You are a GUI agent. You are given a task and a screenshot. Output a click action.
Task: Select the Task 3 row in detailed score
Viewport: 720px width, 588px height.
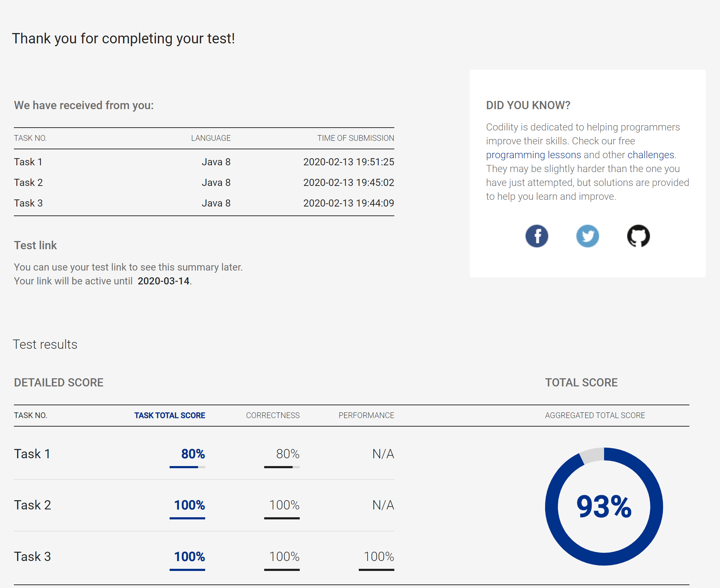pyautogui.click(x=32, y=557)
